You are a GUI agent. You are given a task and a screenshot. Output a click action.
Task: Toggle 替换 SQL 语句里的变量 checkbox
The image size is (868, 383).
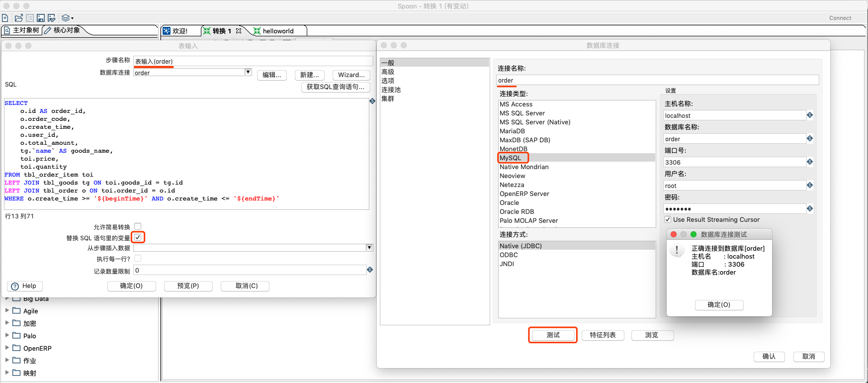[138, 237]
